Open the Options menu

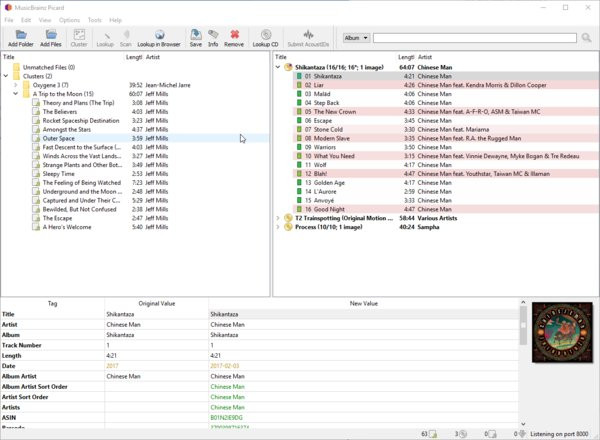coord(69,20)
